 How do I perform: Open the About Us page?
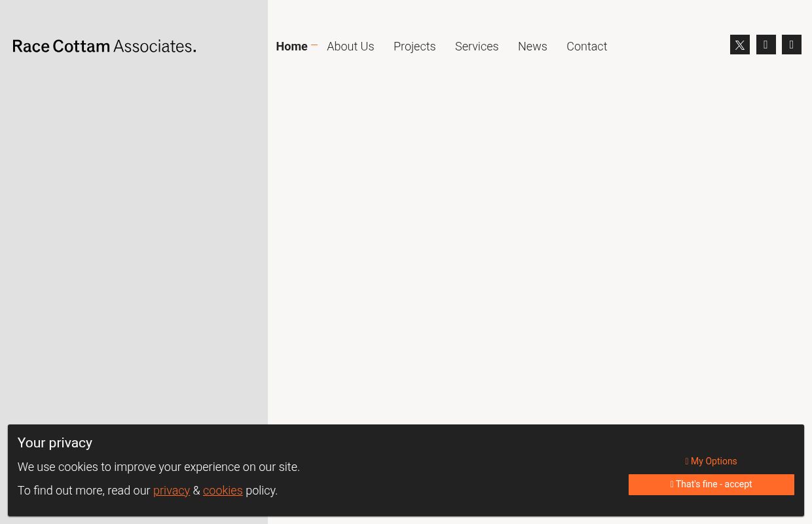click(x=350, y=47)
